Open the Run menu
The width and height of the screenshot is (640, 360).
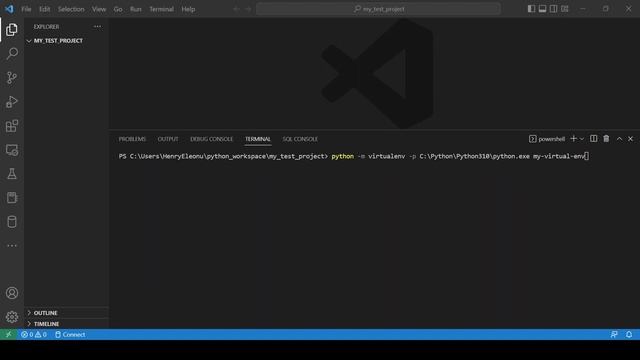click(136, 9)
